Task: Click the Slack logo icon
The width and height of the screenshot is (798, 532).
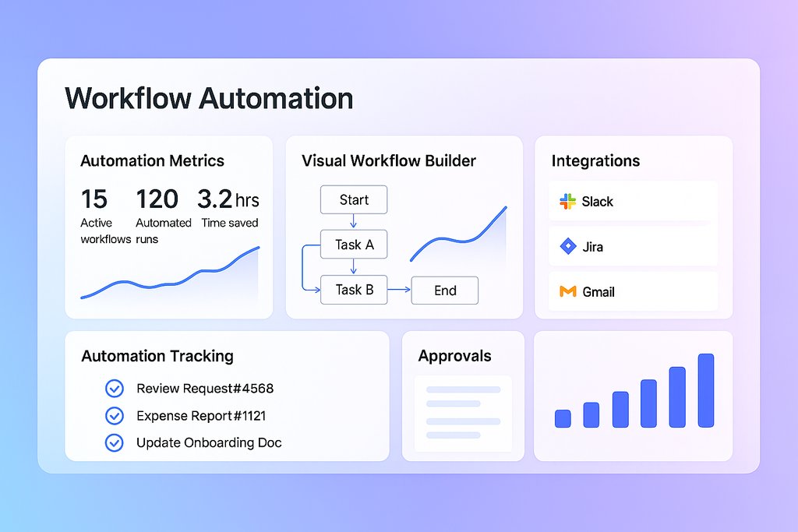Action: tap(567, 202)
